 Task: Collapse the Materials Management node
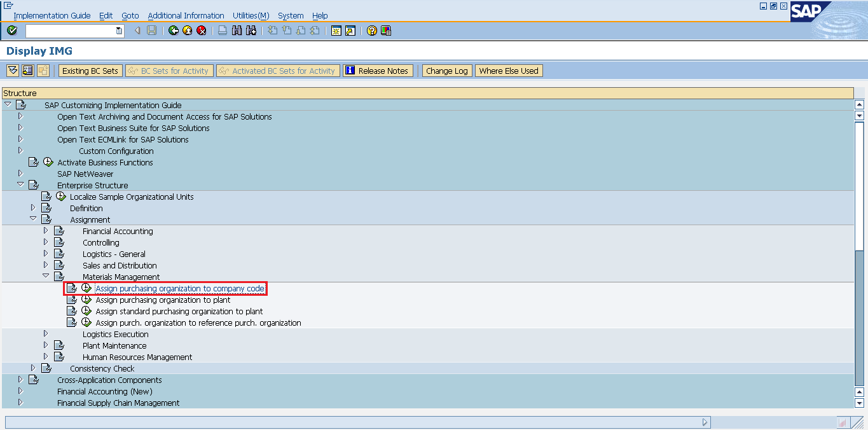point(46,277)
